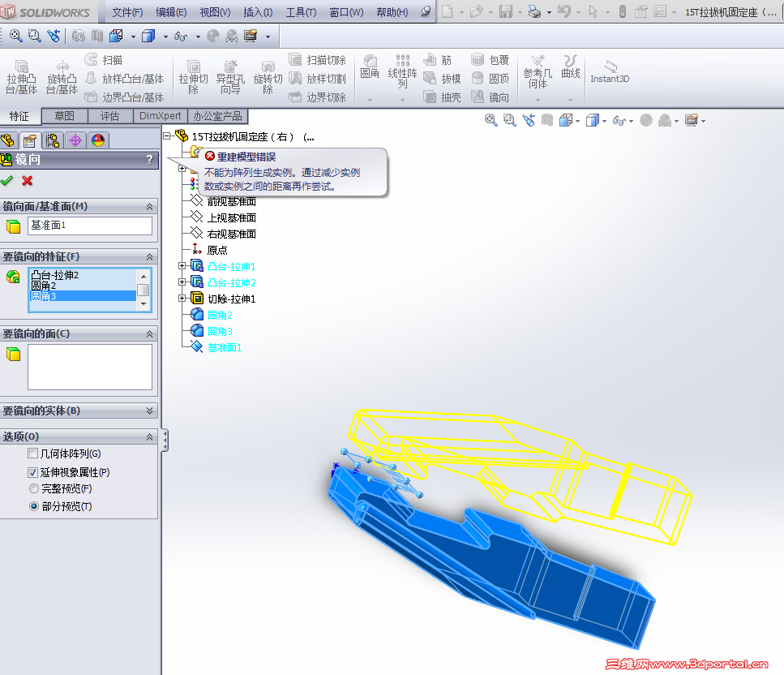Image resolution: width=784 pixels, height=675 pixels.
Task: Click Zoom to Fit in top toolbar
Action: 16,36
